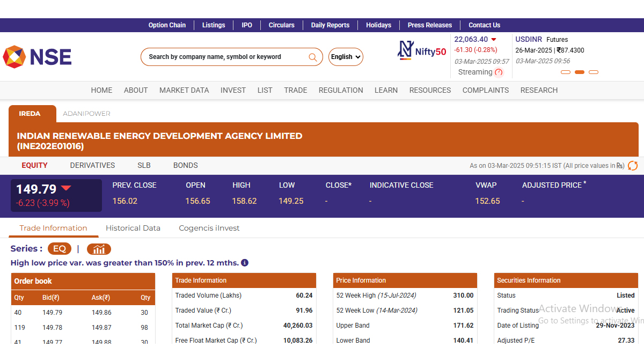This screenshot has height=362, width=644.
Task: Switch to the BONDS tab
Action: coord(186,165)
